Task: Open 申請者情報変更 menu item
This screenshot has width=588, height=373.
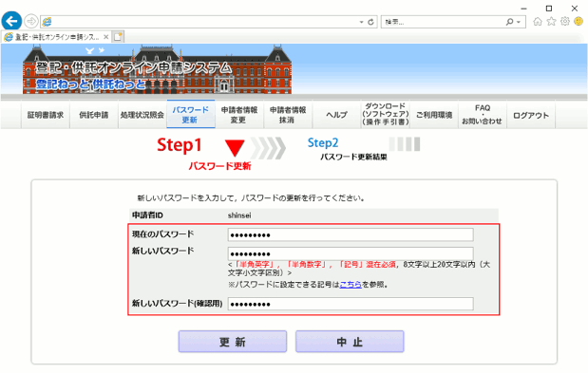Action: point(238,115)
